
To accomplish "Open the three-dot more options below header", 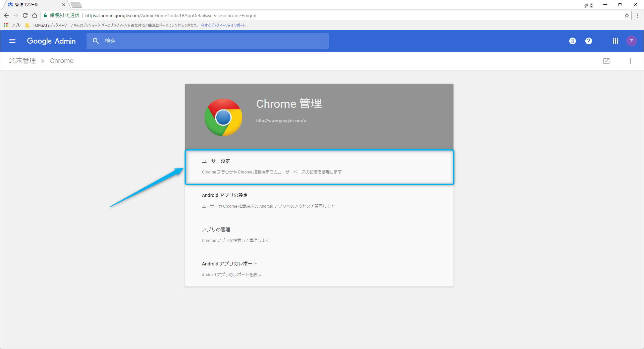I will click(x=631, y=61).
